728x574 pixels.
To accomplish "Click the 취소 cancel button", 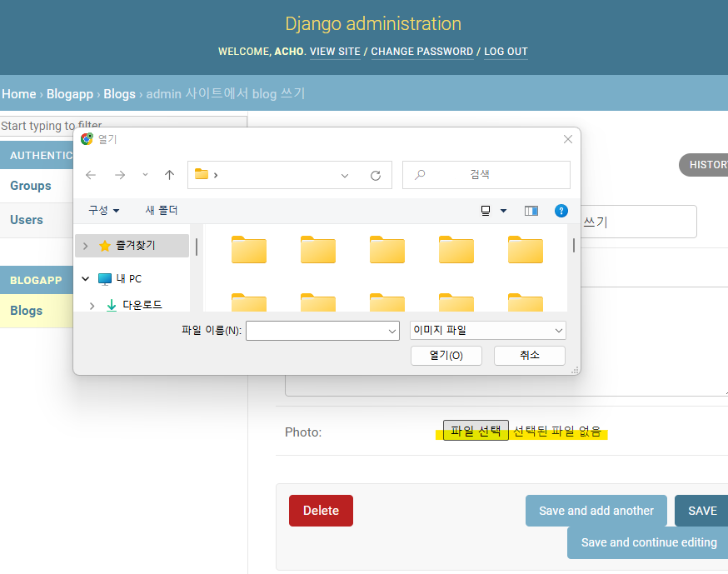I will coord(530,356).
